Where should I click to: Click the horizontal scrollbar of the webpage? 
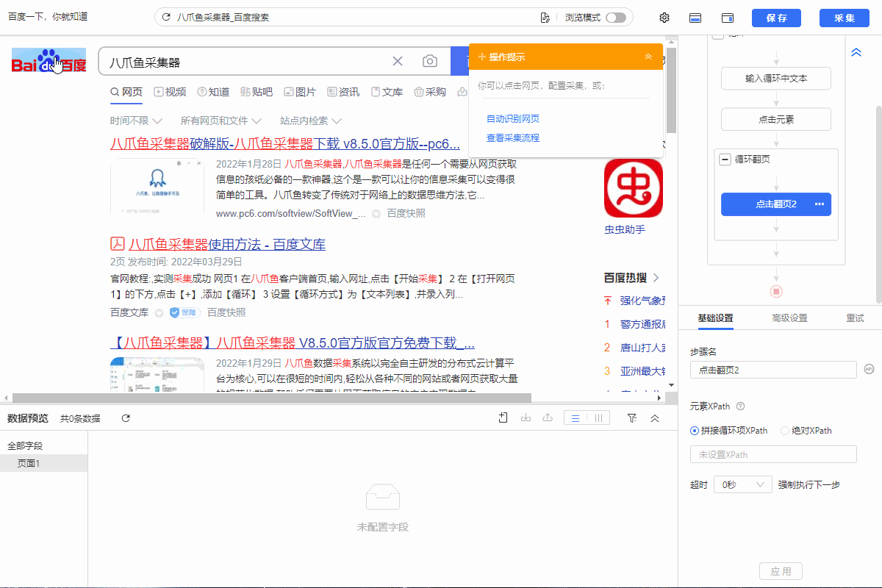(272, 398)
